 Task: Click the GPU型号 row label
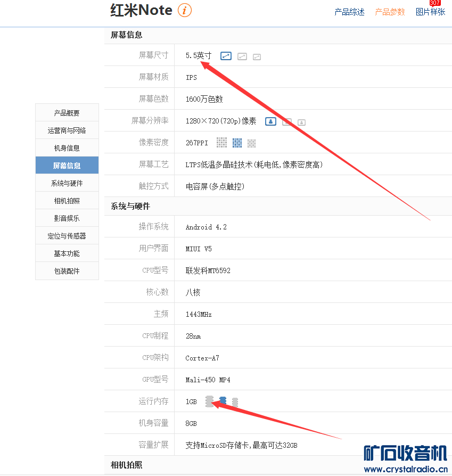tap(155, 380)
